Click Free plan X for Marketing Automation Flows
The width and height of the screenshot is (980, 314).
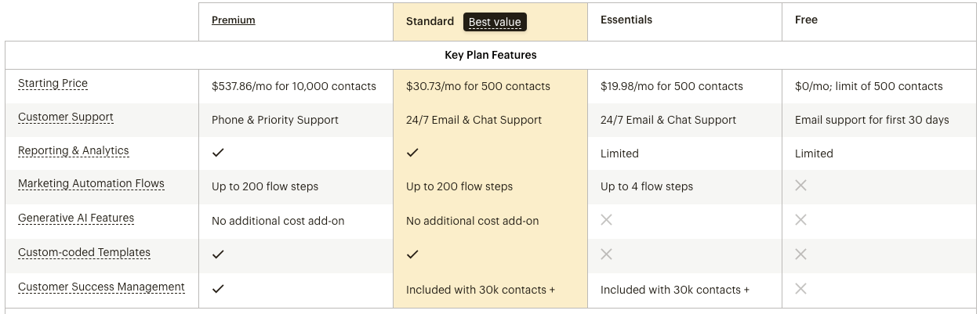click(800, 186)
